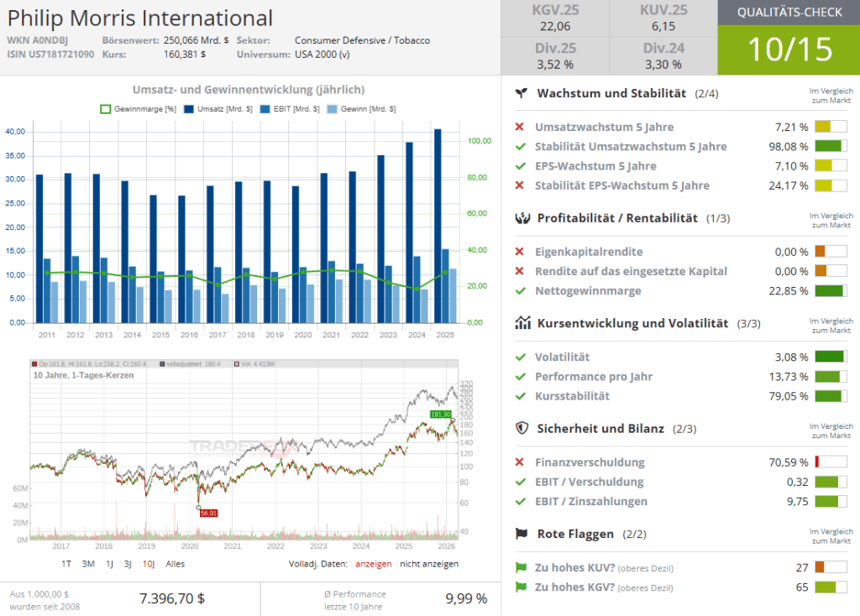Click 'anzeigen' for Volladj. Daten

[x=372, y=564]
